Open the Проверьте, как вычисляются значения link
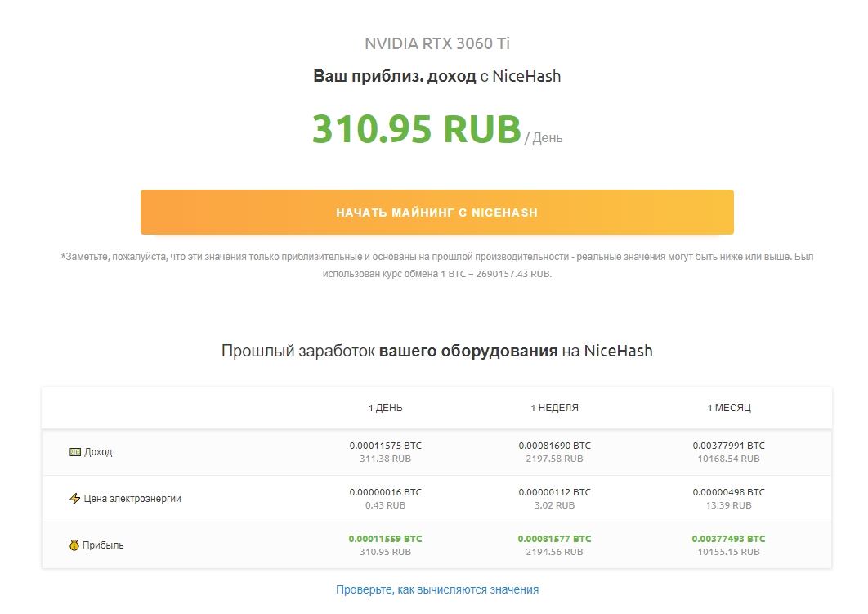 point(436,589)
